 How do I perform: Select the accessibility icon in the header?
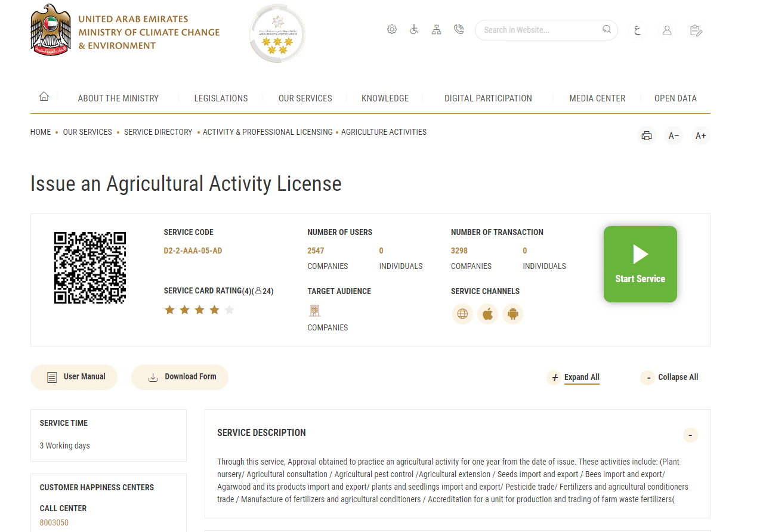pyautogui.click(x=414, y=29)
